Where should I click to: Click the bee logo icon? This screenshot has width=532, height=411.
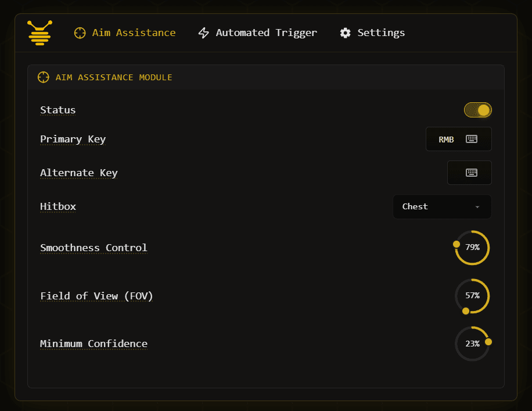pos(39,33)
